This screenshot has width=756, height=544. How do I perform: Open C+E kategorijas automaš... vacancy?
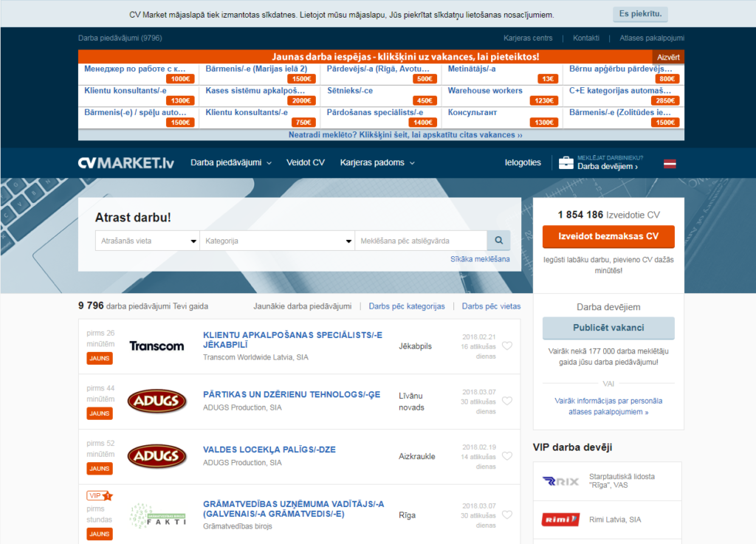(x=620, y=91)
